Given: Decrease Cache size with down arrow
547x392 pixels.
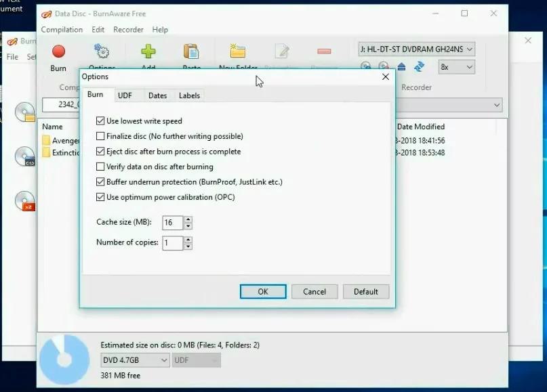Looking at the screenshot, I should (x=188, y=227).
